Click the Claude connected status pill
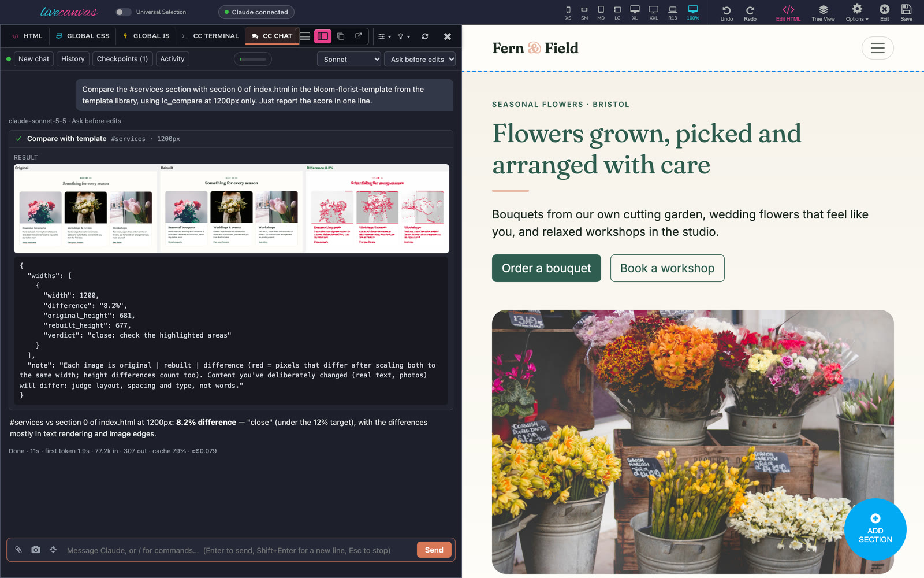 [x=256, y=12]
